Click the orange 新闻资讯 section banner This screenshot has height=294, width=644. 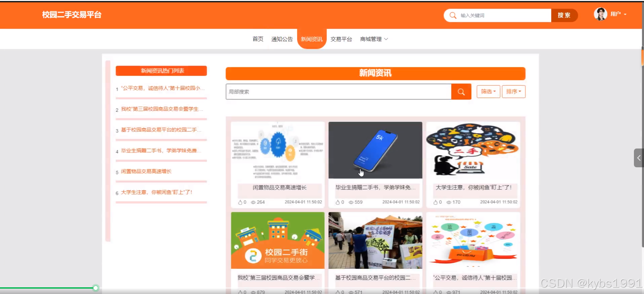[x=375, y=73]
